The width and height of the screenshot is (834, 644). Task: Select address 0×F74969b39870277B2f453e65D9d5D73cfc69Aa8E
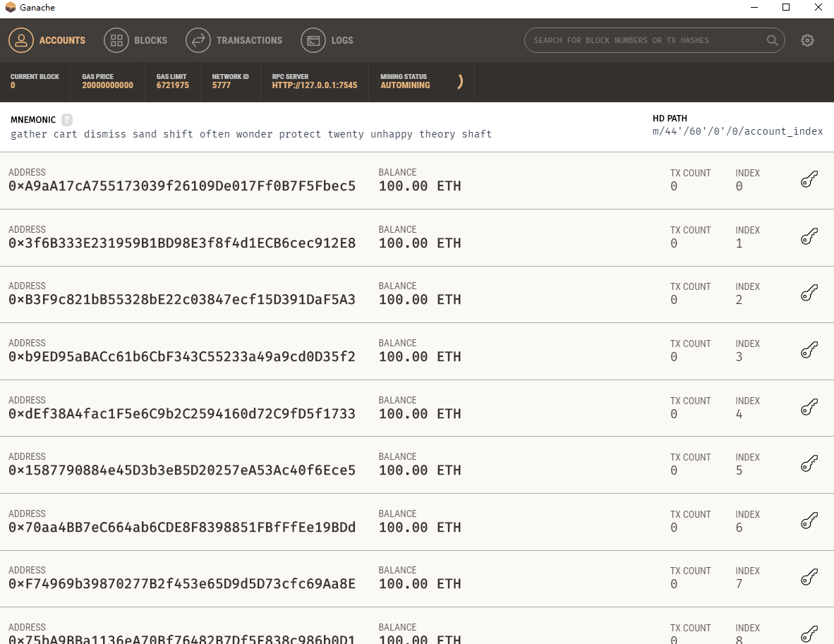[x=182, y=584]
